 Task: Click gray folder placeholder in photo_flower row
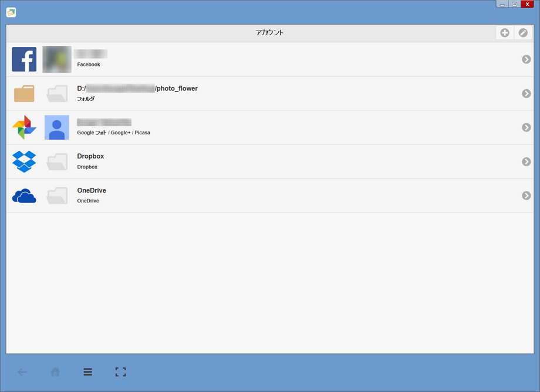tap(57, 93)
